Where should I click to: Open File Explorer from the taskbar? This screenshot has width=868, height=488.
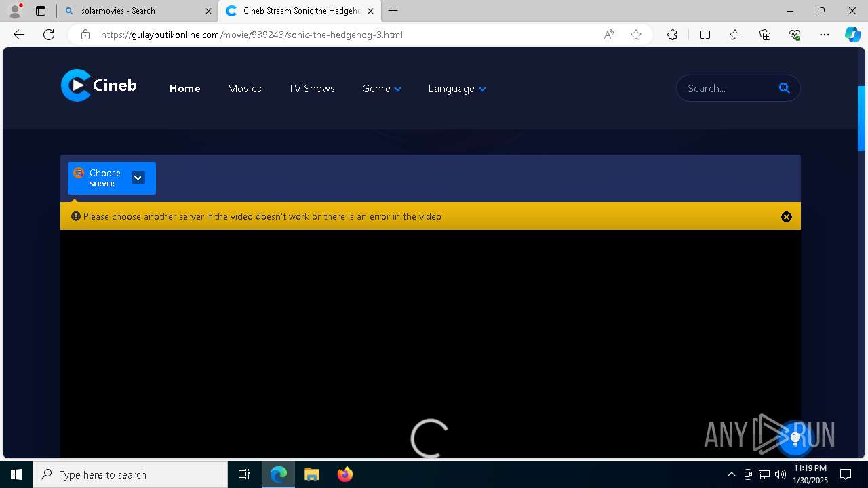(x=311, y=474)
